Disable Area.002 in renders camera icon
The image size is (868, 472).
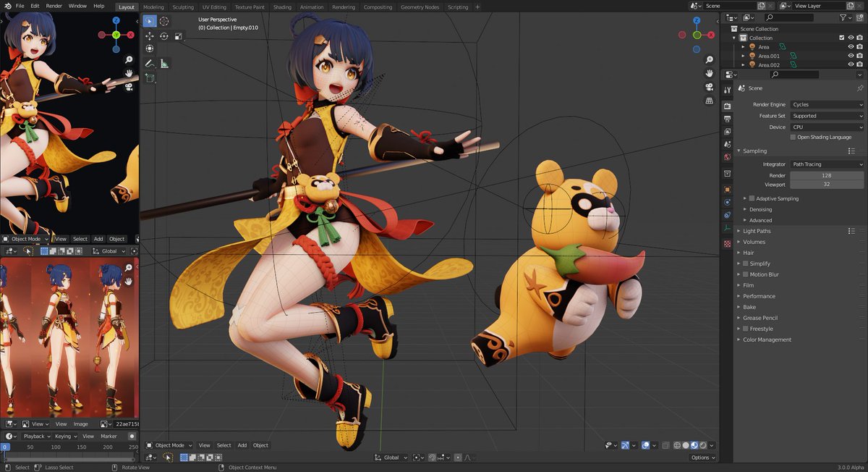pyautogui.click(x=860, y=65)
